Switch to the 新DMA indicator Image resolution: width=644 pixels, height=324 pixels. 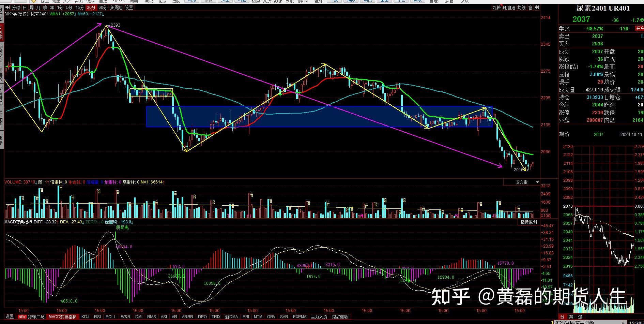pos(231,317)
